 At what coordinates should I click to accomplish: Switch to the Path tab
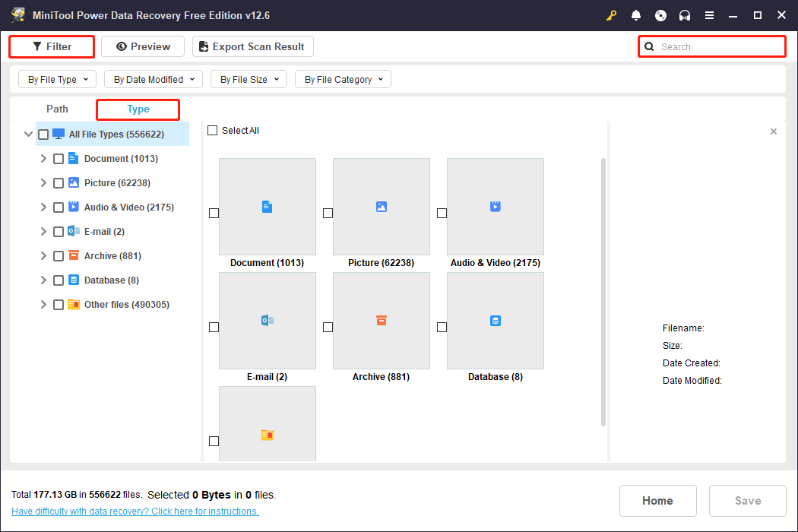57,109
